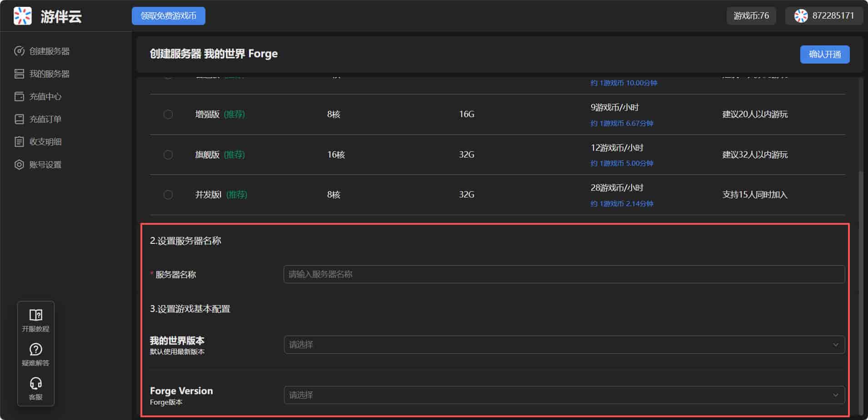Select the 增强版 plan radio button
Viewport: 868px width, 420px height.
click(x=168, y=114)
